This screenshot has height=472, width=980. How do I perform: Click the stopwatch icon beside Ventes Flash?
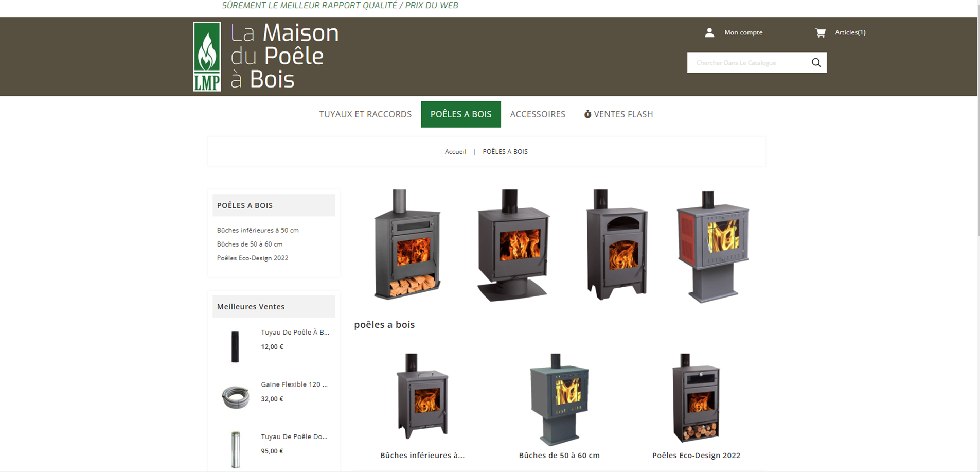(587, 114)
